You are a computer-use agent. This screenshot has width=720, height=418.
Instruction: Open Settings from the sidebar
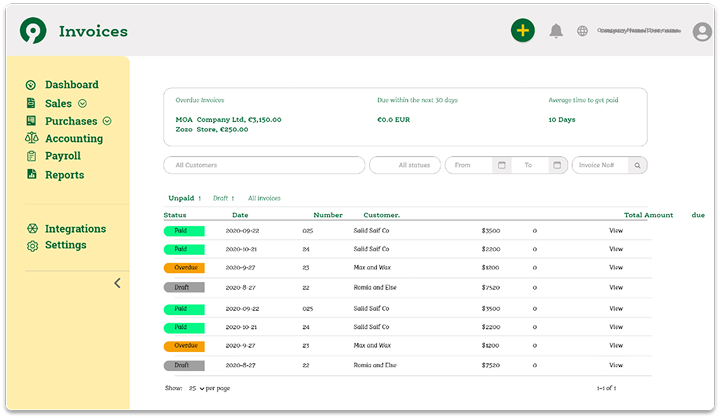65,245
